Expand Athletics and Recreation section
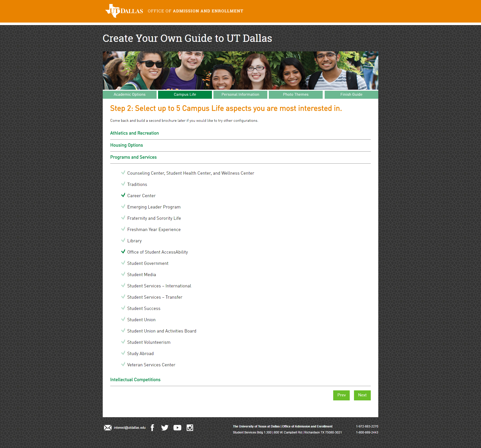 click(x=135, y=133)
